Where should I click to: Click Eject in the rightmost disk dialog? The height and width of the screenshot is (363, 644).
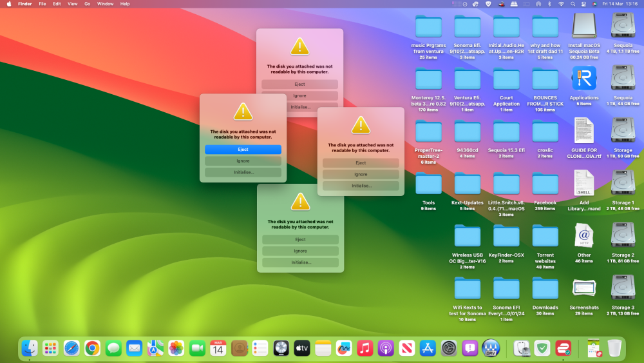[361, 162]
